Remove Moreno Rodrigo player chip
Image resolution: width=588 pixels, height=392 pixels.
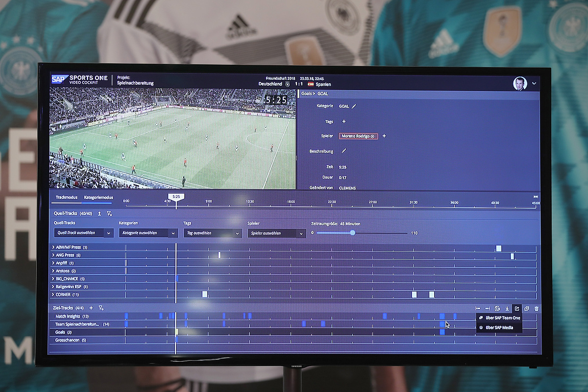[372, 136]
